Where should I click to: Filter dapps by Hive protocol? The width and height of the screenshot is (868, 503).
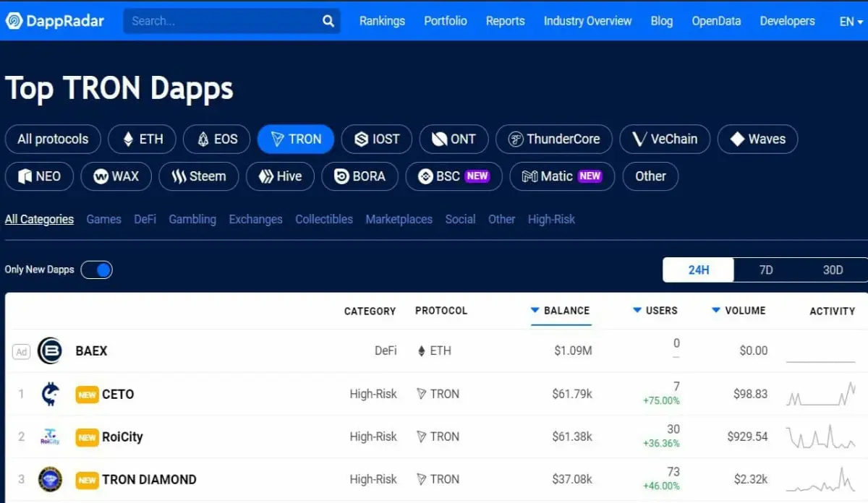280,176
